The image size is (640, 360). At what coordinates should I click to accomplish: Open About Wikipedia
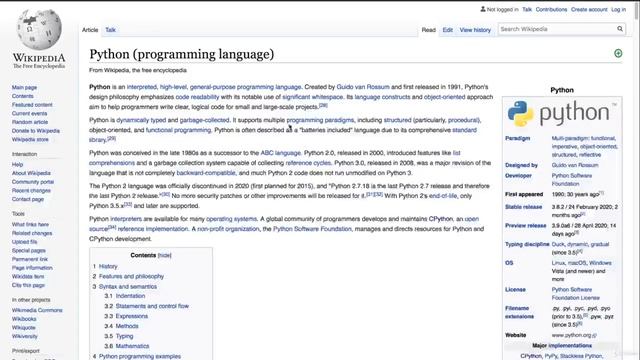click(31, 173)
